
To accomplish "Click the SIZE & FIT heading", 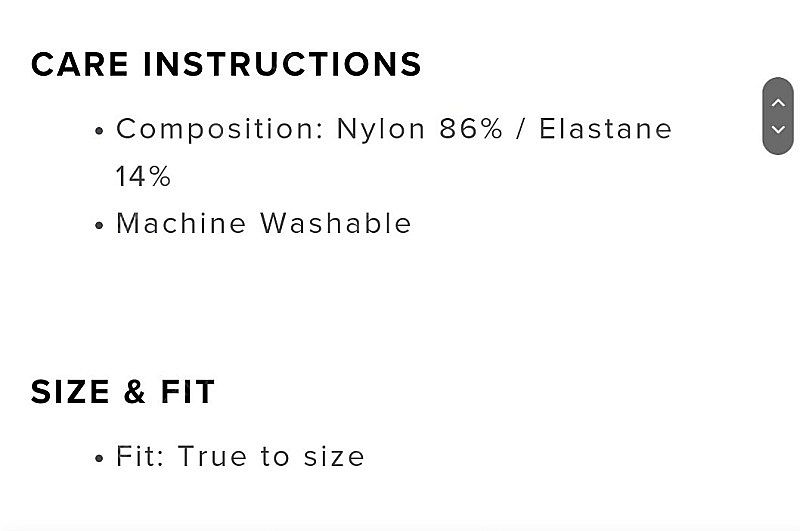I will pyautogui.click(x=122, y=392).
